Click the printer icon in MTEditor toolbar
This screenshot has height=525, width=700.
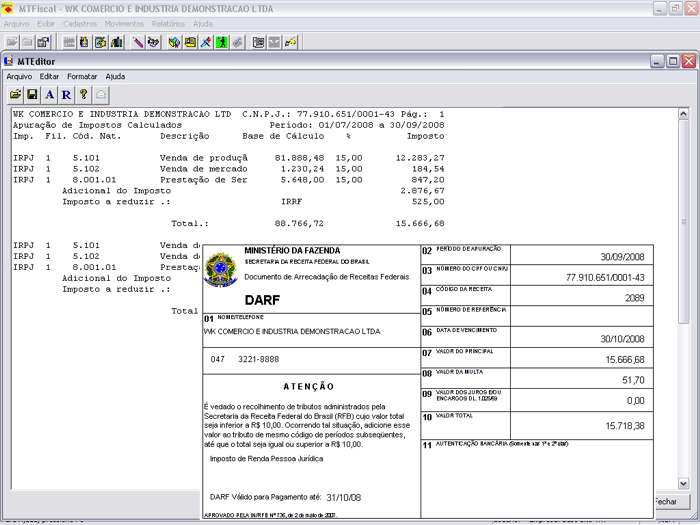(x=101, y=94)
